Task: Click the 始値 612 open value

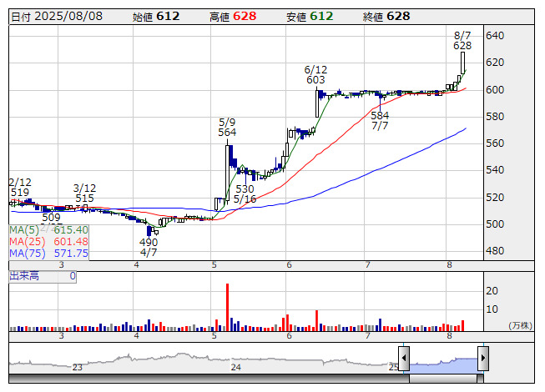Action: coord(156,17)
